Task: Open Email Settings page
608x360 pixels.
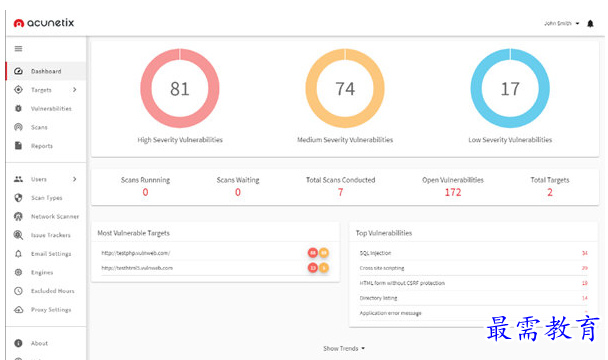Action: pos(46,253)
